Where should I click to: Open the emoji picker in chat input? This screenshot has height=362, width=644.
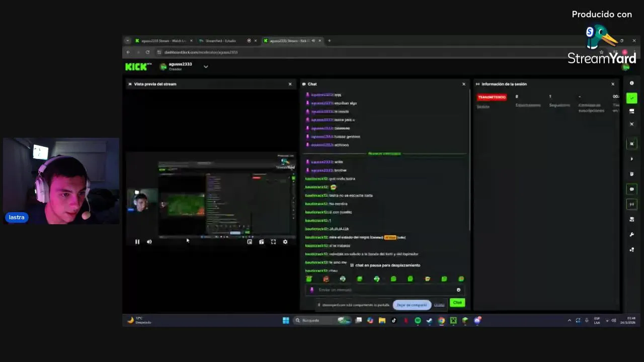(458, 290)
